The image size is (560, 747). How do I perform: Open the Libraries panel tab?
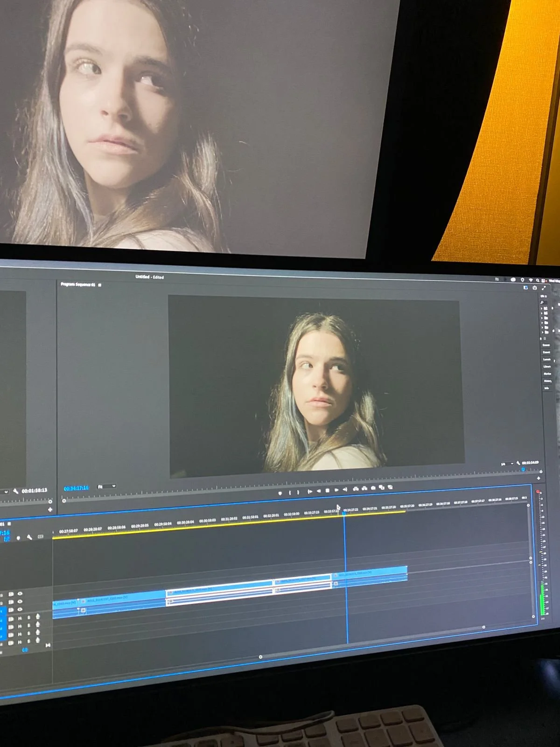pos(546,366)
